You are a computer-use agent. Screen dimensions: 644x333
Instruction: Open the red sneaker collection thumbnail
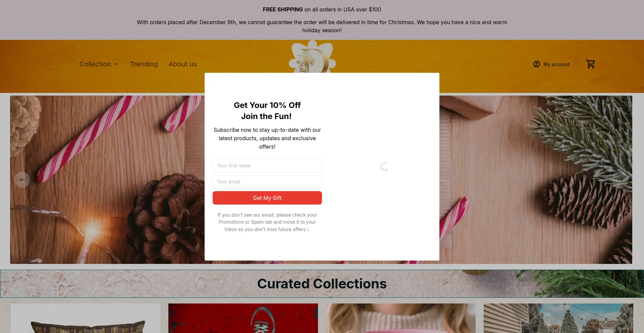[243, 318]
